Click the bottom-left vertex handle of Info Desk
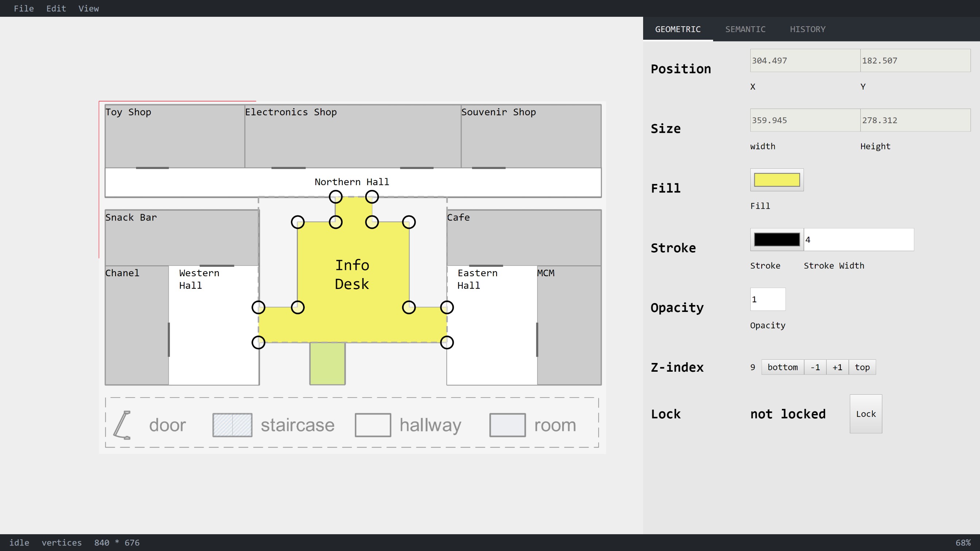980x551 pixels. point(258,343)
